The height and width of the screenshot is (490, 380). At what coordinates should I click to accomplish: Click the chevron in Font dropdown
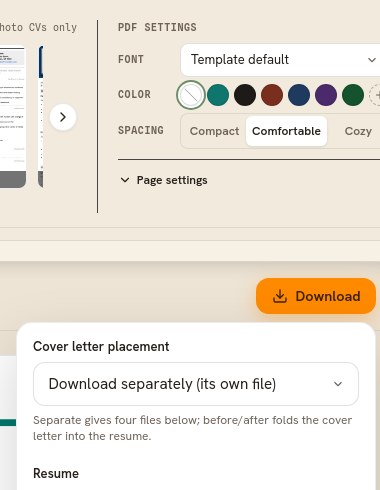click(372, 60)
